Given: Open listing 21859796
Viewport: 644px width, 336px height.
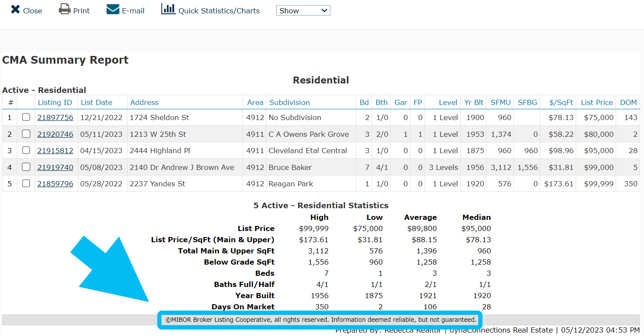Looking at the screenshot, I should pyautogui.click(x=55, y=184).
